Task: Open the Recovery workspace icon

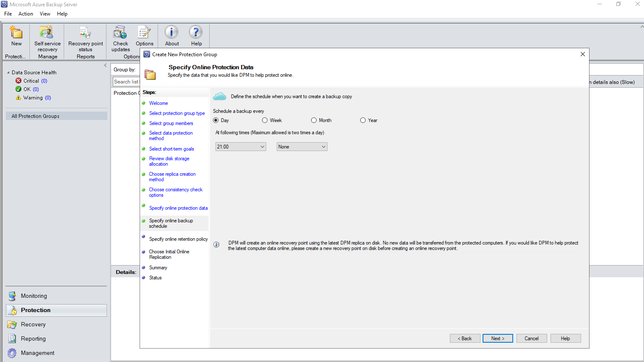Action: [x=12, y=325]
